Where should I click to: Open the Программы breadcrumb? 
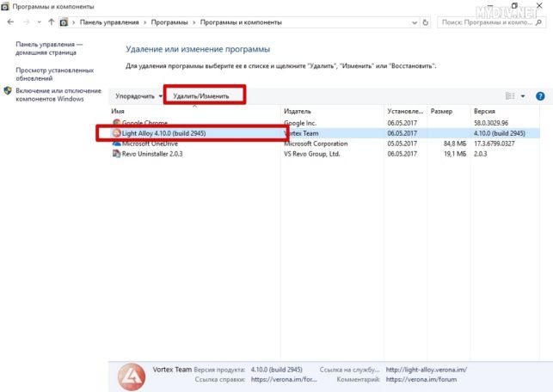click(x=169, y=22)
